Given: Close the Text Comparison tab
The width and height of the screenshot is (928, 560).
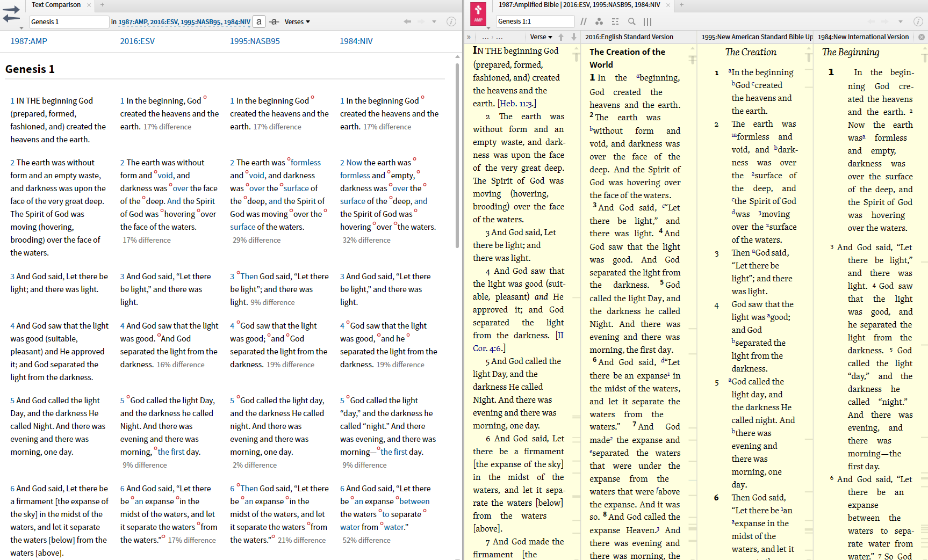Looking at the screenshot, I should [89, 5].
